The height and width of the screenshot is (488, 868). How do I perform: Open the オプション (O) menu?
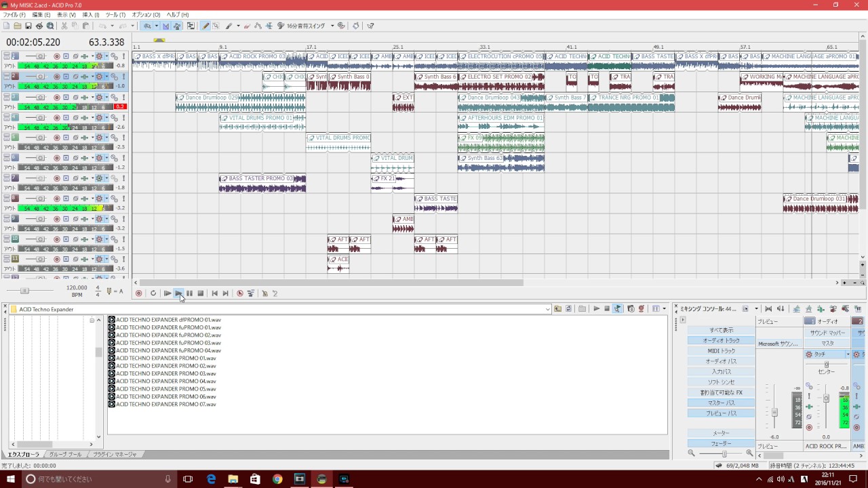(146, 15)
